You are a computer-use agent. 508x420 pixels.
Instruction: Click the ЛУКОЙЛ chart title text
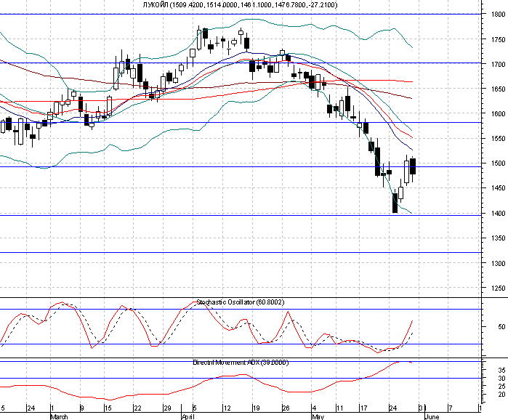[240, 5]
